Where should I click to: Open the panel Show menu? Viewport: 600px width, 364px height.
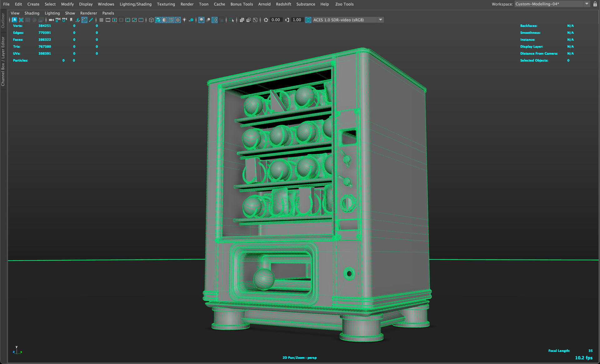click(70, 13)
